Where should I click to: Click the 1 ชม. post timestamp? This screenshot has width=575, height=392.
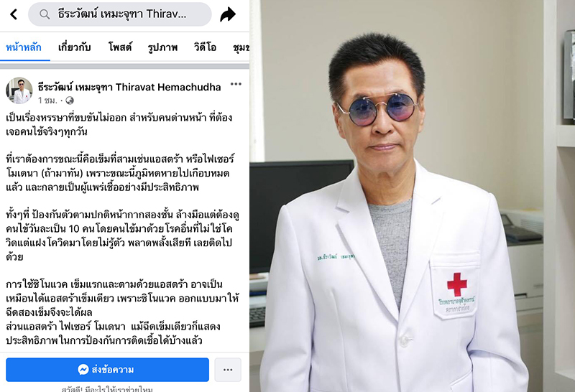click(x=47, y=101)
